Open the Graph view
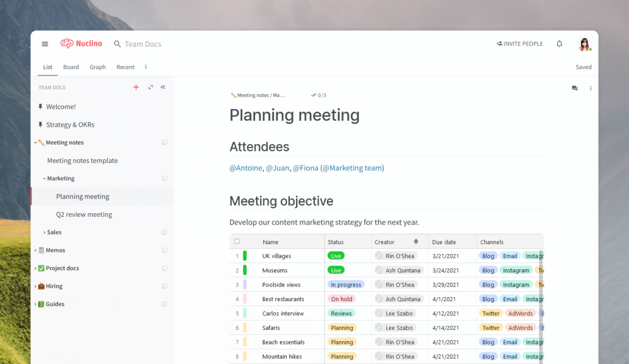 pos(97,67)
